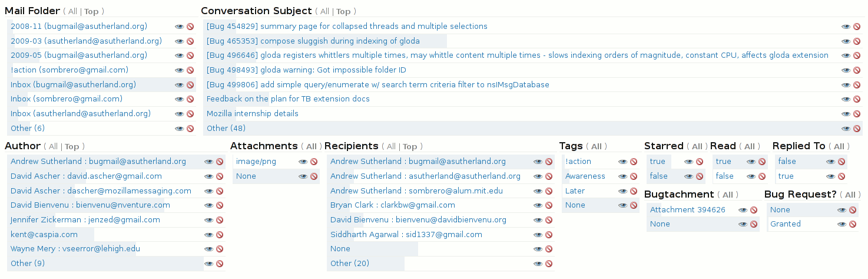Switch Author facet to All

[54, 146]
